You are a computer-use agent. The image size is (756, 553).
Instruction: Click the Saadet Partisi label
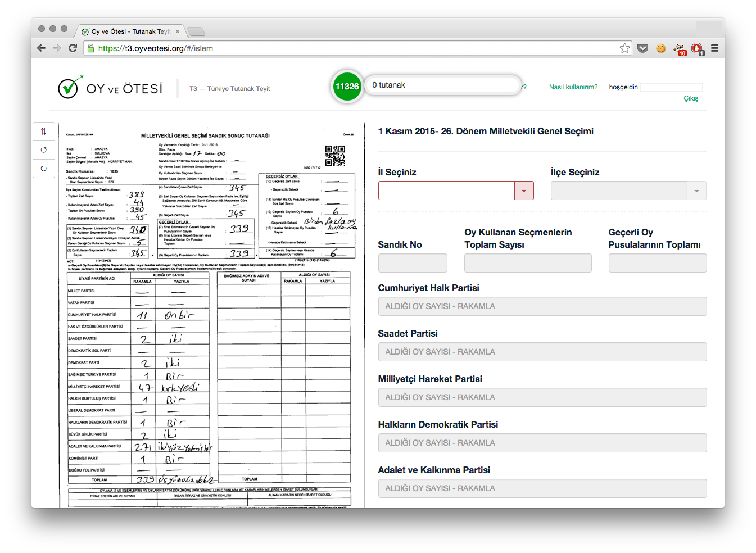pos(408,333)
